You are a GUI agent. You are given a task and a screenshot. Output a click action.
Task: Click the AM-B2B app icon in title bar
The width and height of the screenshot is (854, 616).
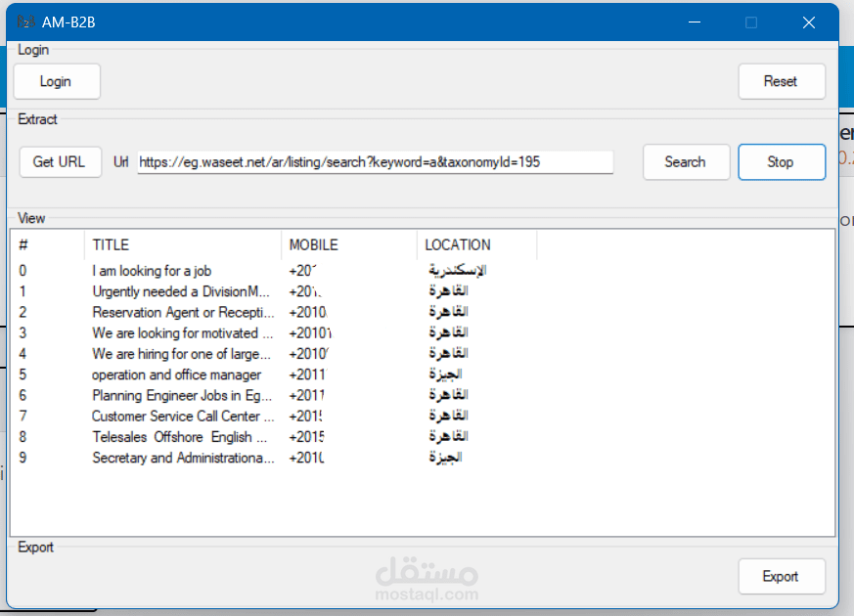point(25,22)
